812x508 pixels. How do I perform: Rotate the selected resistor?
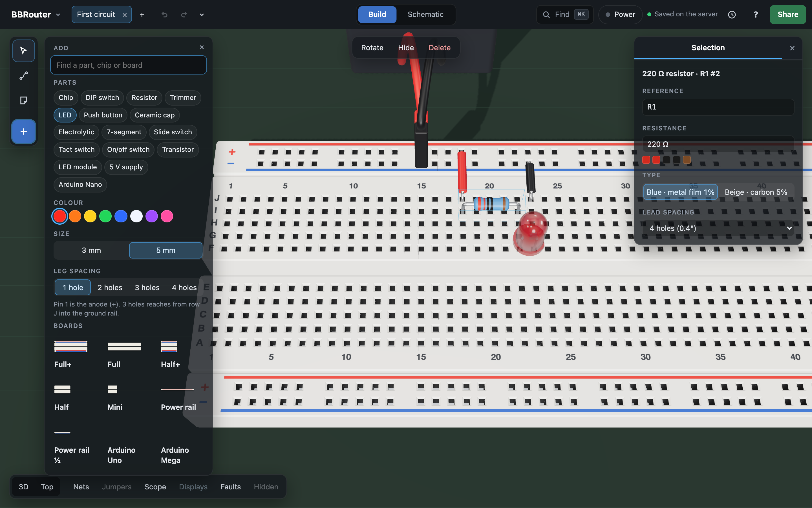point(372,48)
